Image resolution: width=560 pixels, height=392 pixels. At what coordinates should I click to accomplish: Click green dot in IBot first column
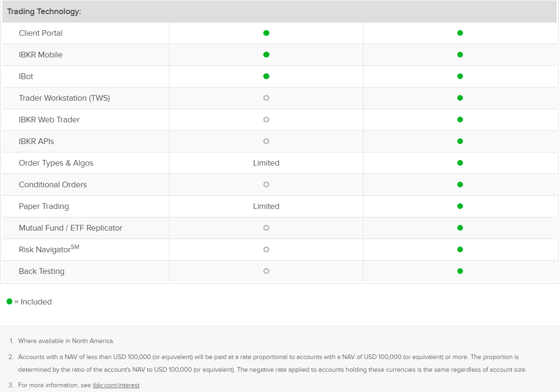(266, 76)
